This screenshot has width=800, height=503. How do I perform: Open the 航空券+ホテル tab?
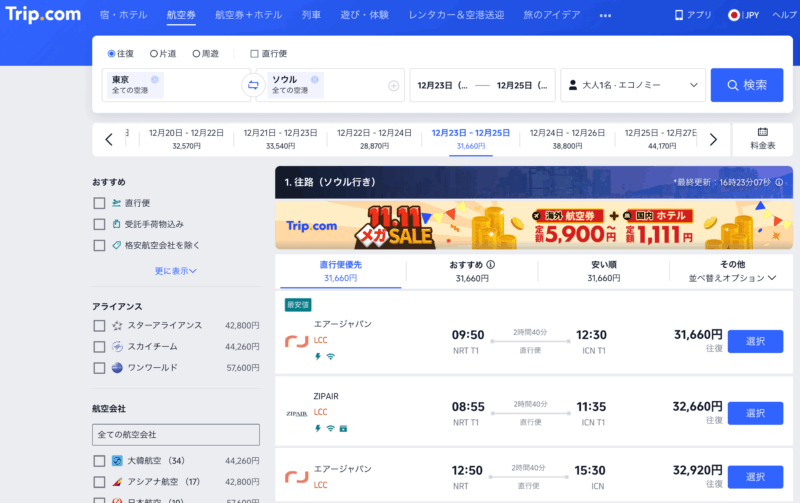point(248,15)
